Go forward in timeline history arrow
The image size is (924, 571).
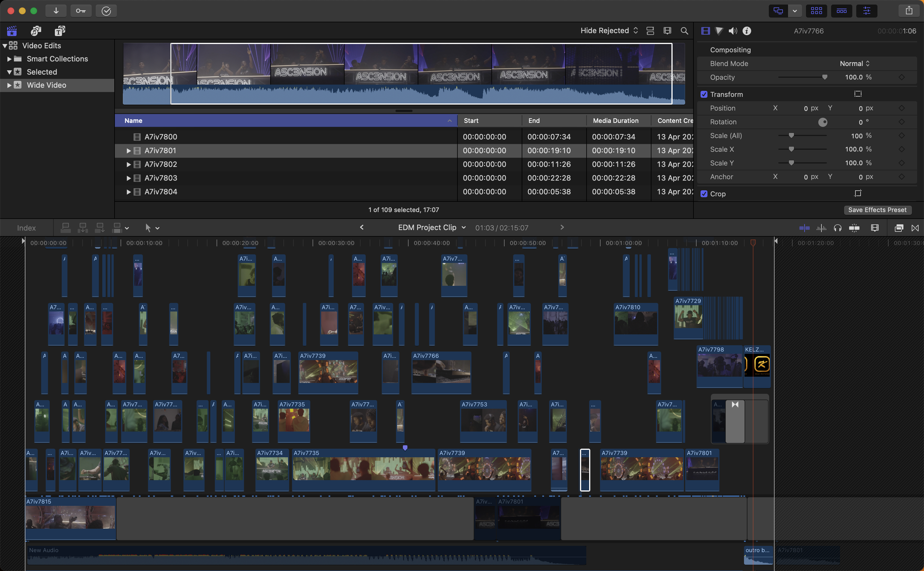coord(562,227)
